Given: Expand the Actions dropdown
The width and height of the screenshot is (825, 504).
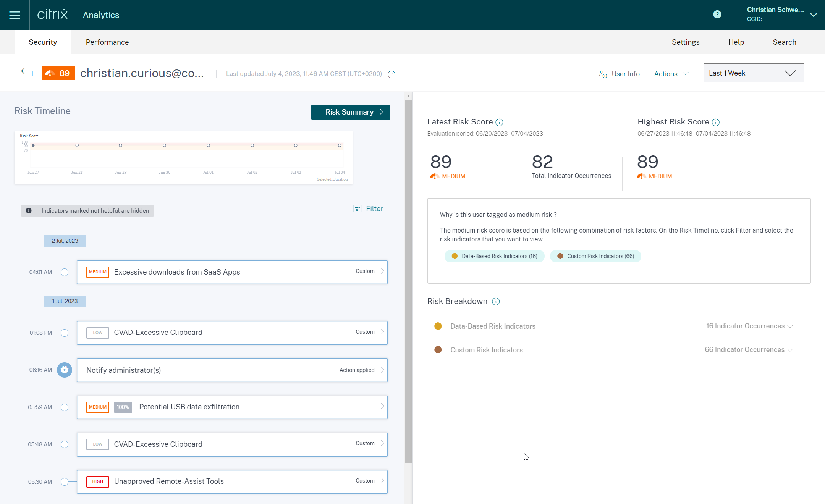Looking at the screenshot, I should tap(671, 74).
